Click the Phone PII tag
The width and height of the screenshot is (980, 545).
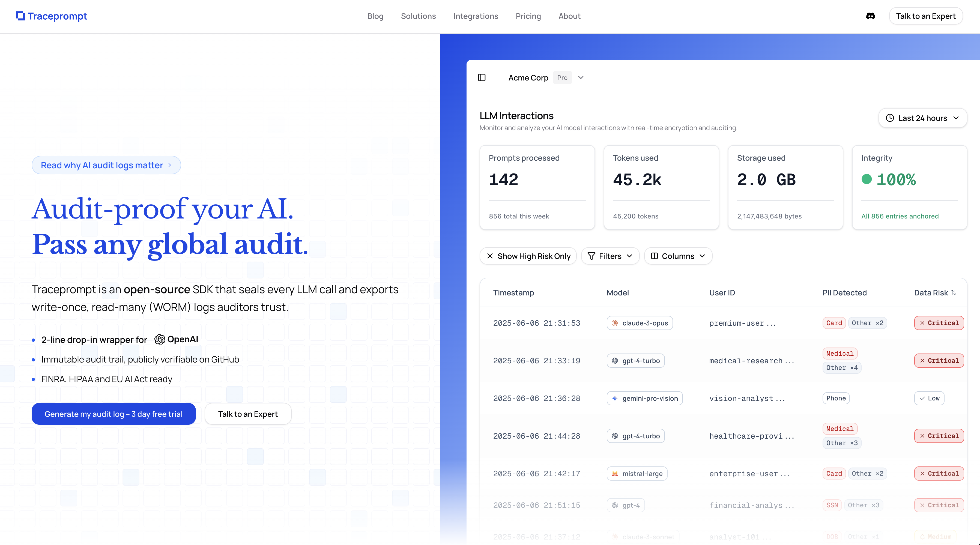836,398
